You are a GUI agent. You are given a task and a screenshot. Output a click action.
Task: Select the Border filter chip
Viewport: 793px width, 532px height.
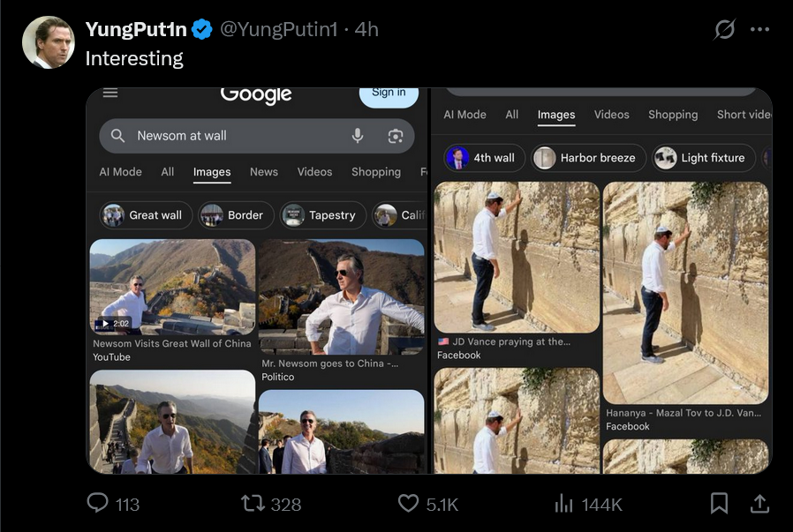(x=234, y=215)
